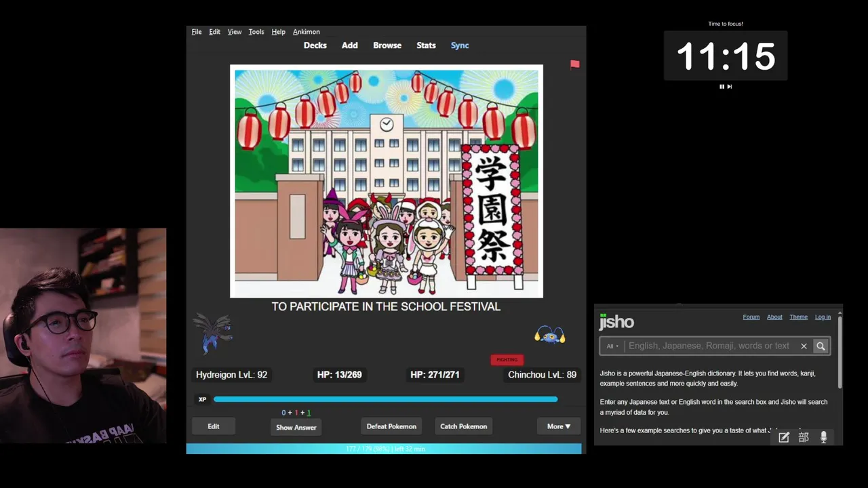Focus the Jisho search text field
Viewport: 868px width, 488px height.
click(709, 346)
